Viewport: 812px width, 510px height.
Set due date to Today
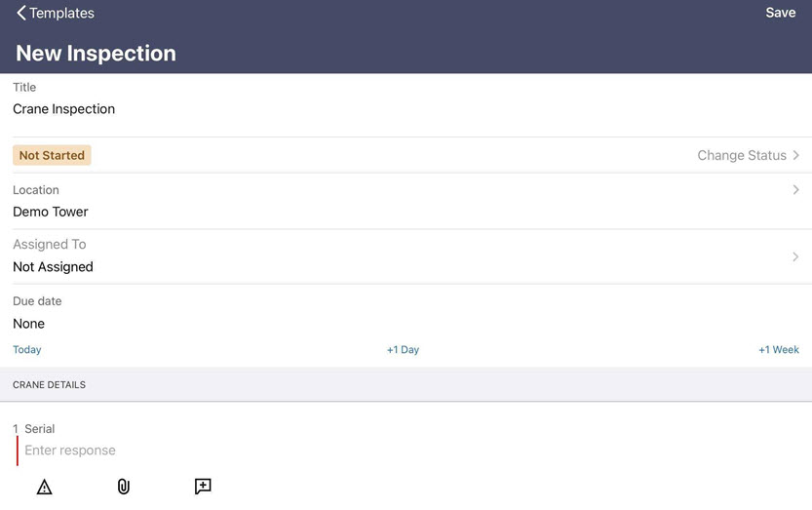click(27, 349)
